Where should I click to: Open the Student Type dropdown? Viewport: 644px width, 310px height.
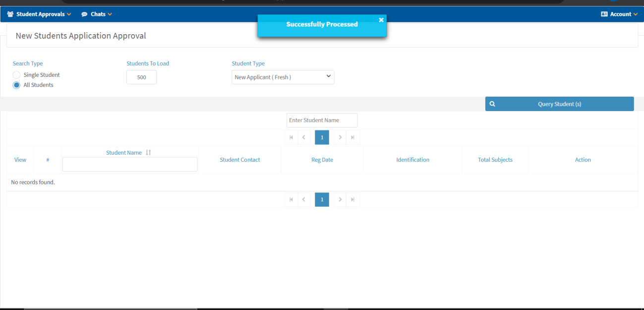(x=283, y=77)
